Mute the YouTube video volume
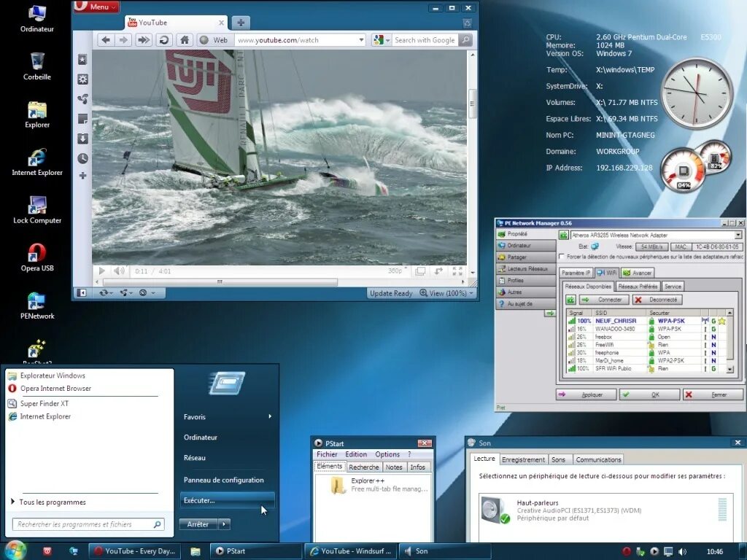Image resolution: width=747 pixels, height=560 pixels. point(119,271)
